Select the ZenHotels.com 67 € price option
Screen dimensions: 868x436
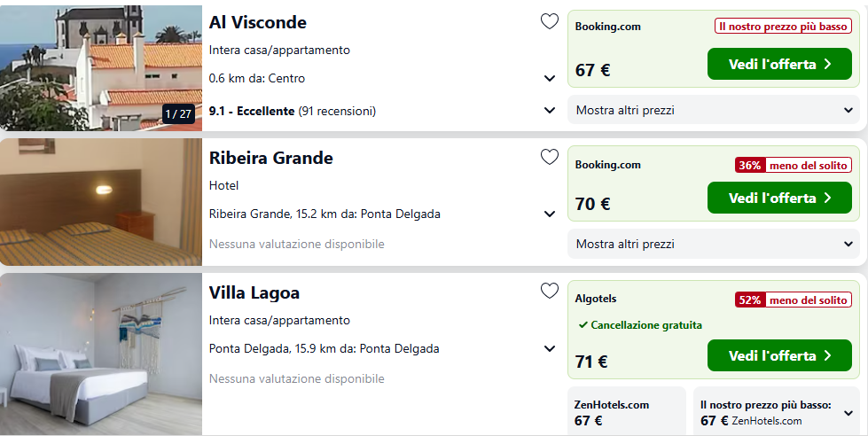[x=626, y=412]
